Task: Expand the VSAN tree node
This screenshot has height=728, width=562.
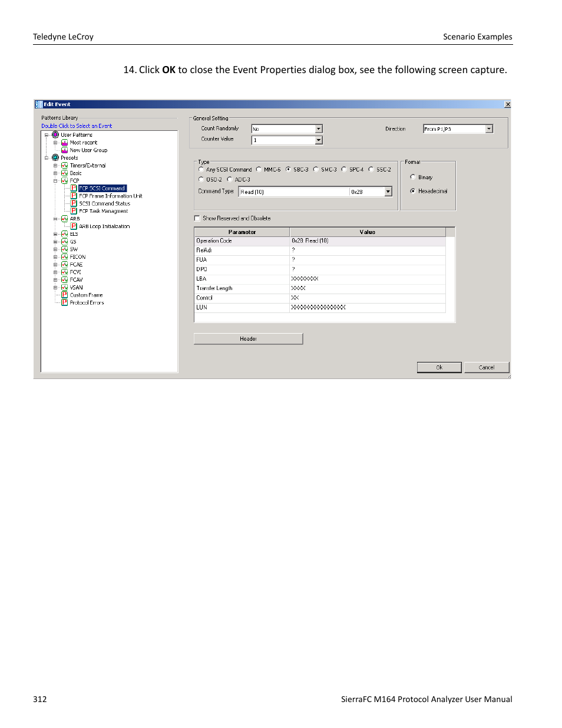Action: (x=55, y=288)
